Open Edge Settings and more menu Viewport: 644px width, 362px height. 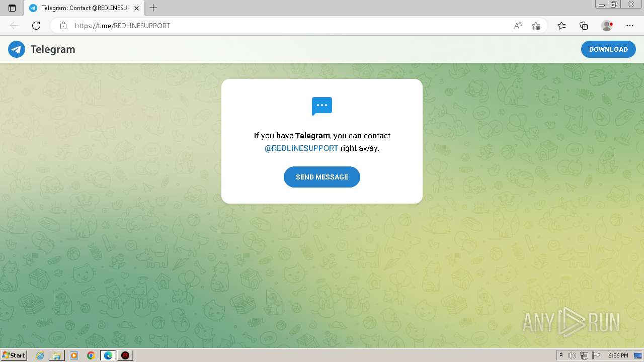tap(630, 26)
